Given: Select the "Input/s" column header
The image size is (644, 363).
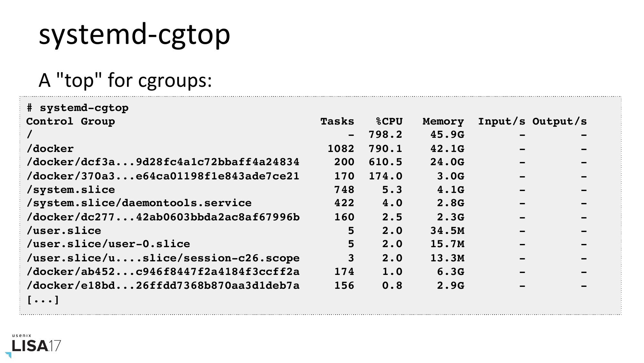Looking at the screenshot, I should (x=501, y=122).
